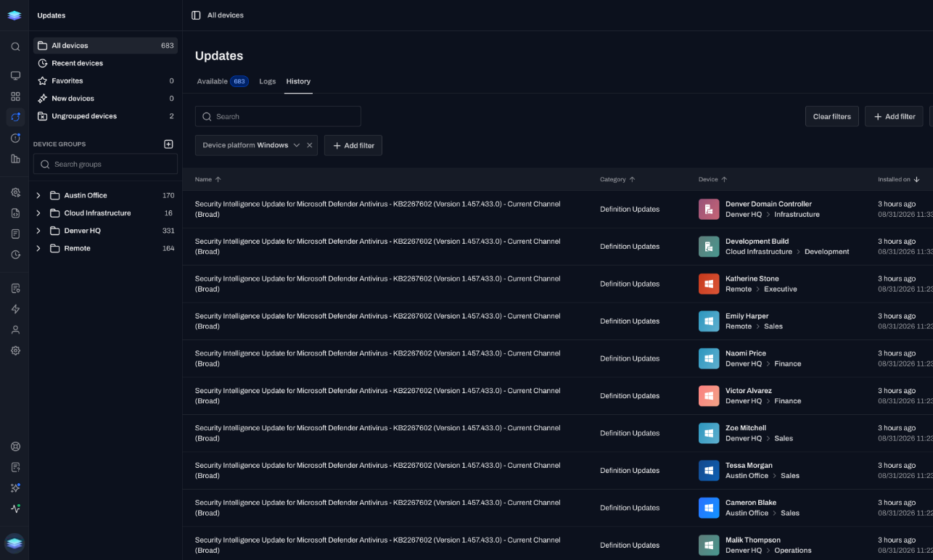Viewport: 933px width, 560px height.
Task: Open the document help icon in lower rail
Action: coord(15,467)
